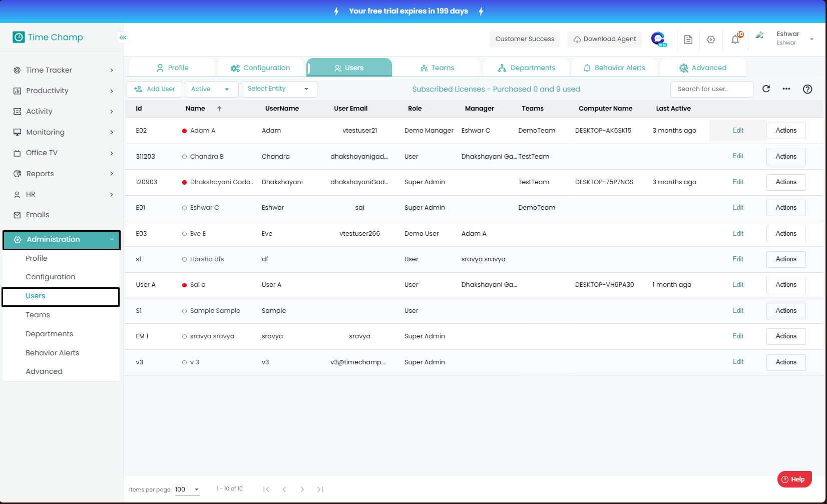This screenshot has height=504, width=827.
Task: Open the three-dots more options menu
Action: [786, 89]
